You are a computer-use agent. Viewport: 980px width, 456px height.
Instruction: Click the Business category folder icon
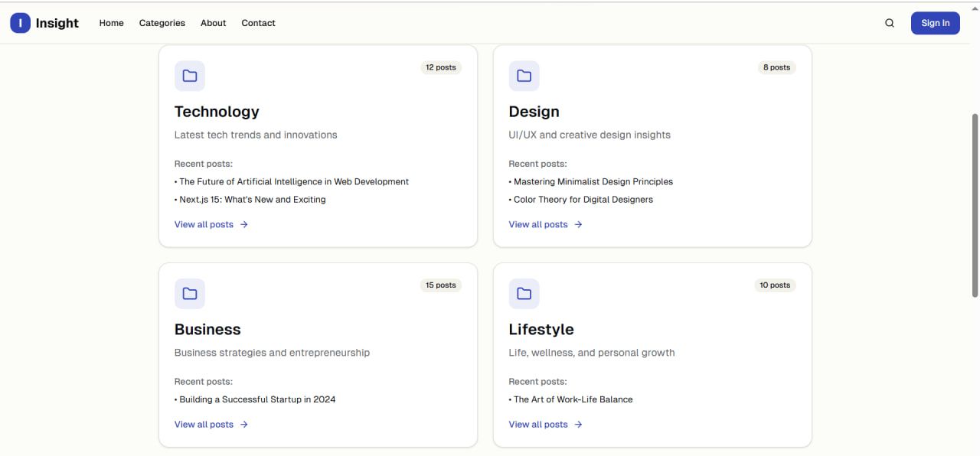point(190,294)
